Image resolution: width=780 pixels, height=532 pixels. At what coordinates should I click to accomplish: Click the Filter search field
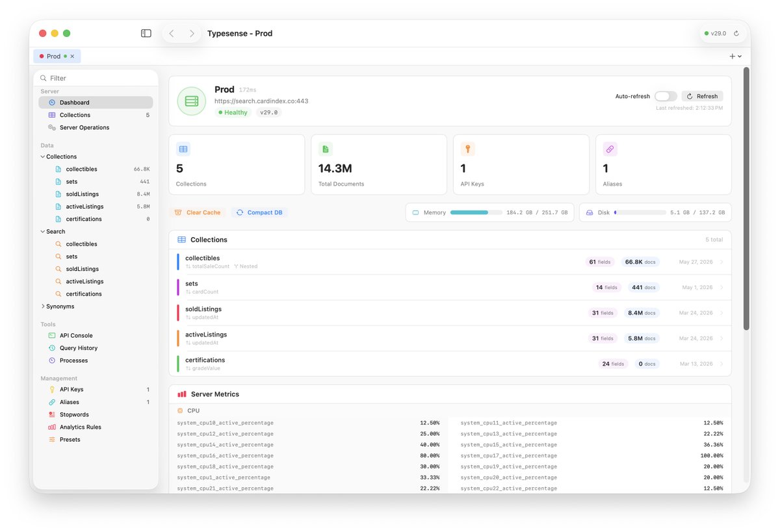tap(96, 78)
